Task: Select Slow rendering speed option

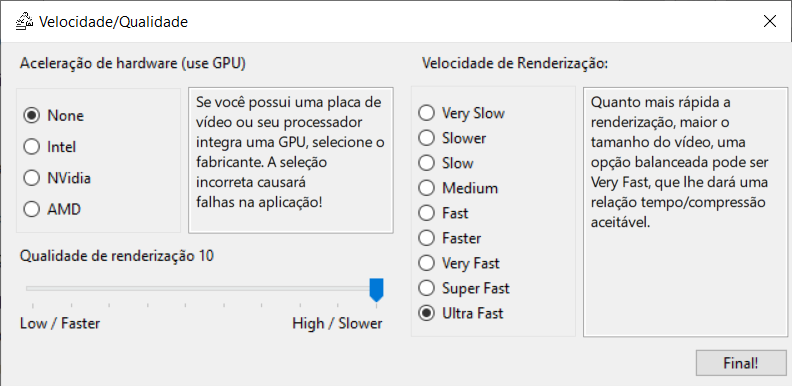Action: [446, 163]
